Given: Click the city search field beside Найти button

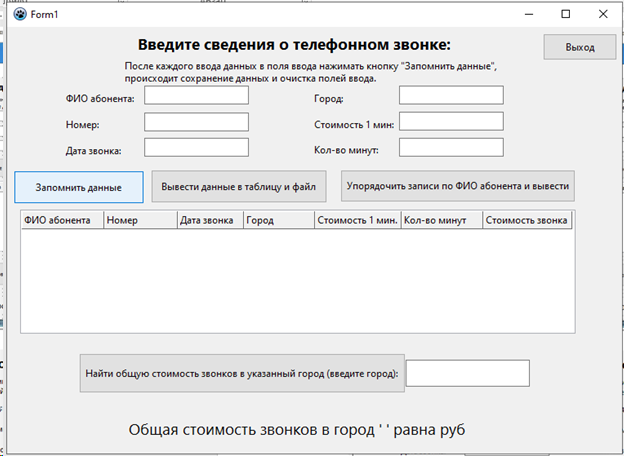Looking at the screenshot, I should (467, 373).
